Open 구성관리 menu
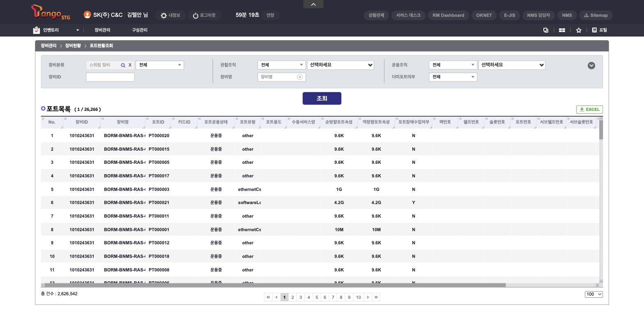Viewport: 644px width, 317px height. point(140,30)
